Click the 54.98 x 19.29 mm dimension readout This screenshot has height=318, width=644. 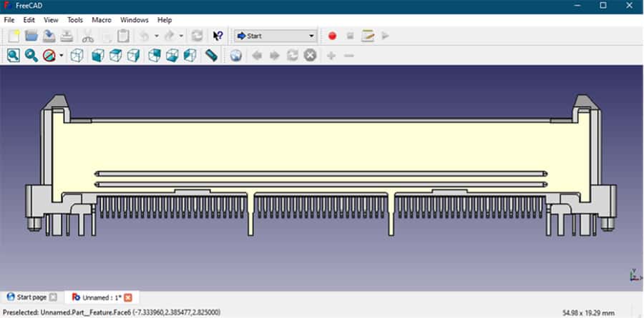pos(589,313)
